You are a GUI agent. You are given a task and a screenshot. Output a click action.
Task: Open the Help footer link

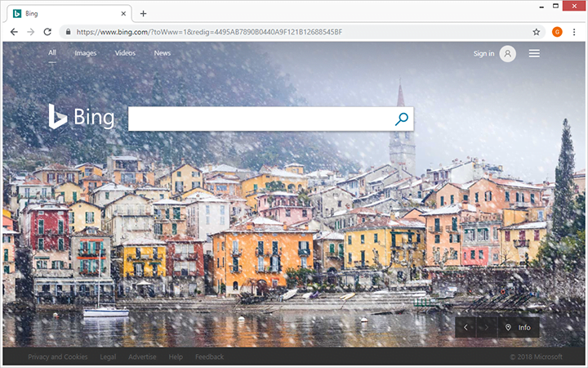point(176,357)
